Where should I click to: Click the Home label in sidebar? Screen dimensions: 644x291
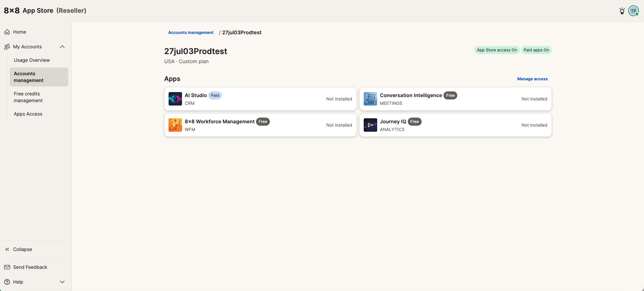point(20,32)
